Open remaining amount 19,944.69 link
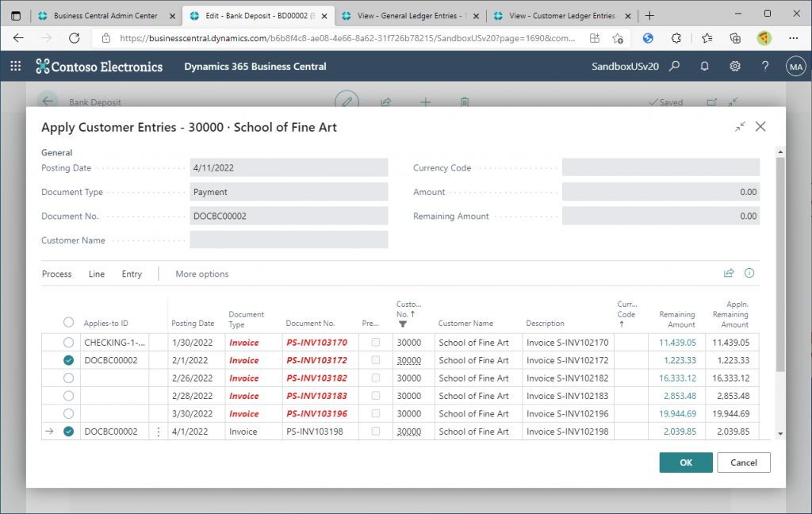Screen dimensions: 812x514 (677, 413)
